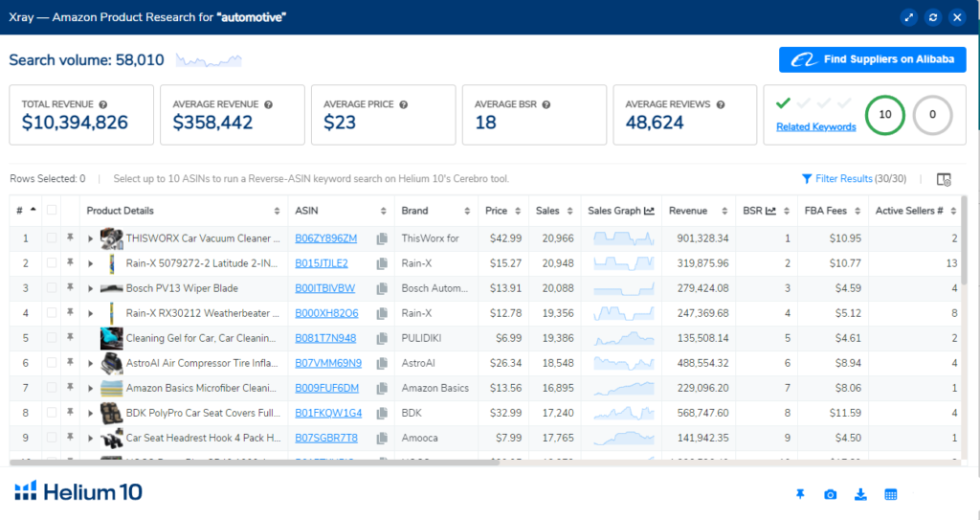Click the Total Revenue help question-mark icon

click(102, 104)
